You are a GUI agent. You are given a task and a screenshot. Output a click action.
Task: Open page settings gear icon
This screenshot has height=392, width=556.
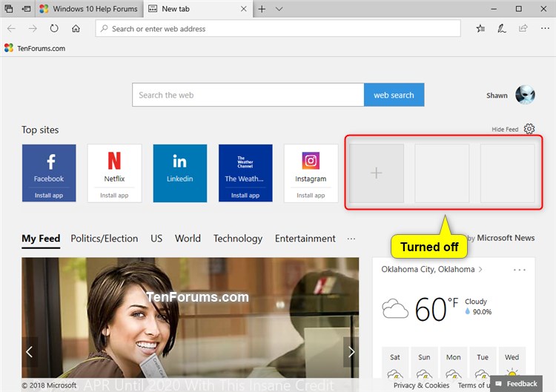[529, 129]
